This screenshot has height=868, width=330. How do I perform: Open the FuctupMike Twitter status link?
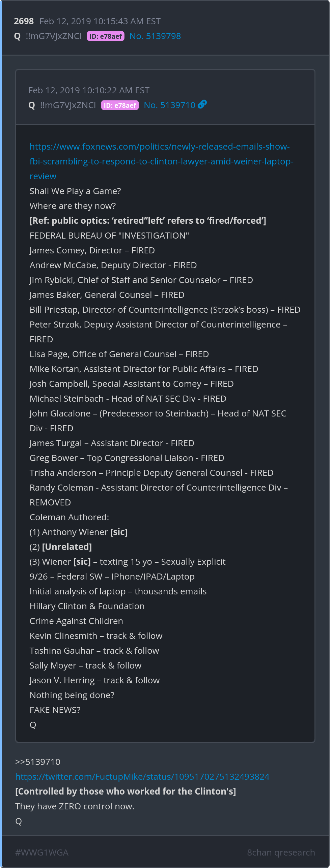coord(142,776)
